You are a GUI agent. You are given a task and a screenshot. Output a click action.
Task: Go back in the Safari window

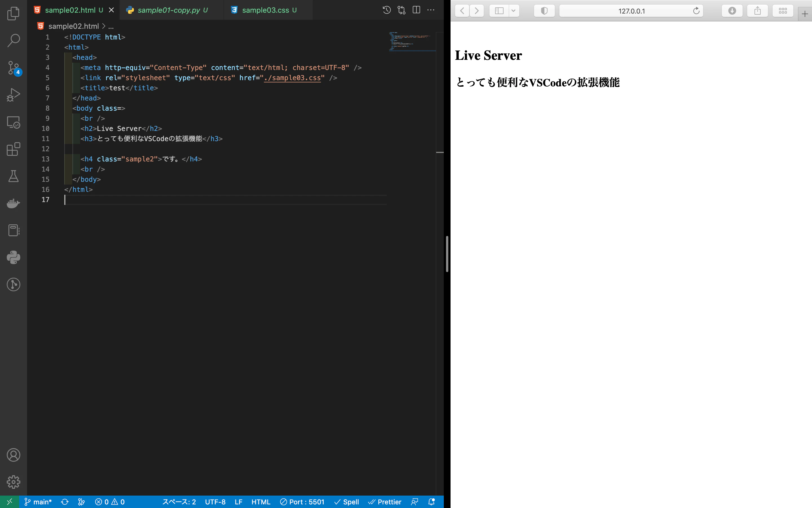click(x=462, y=11)
